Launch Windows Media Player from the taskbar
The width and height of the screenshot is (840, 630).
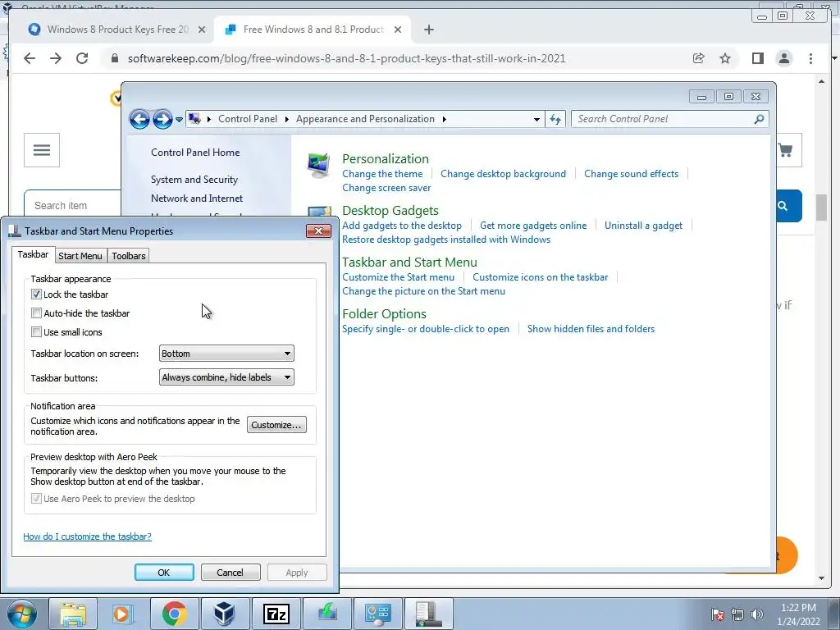(x=123, y=614)
